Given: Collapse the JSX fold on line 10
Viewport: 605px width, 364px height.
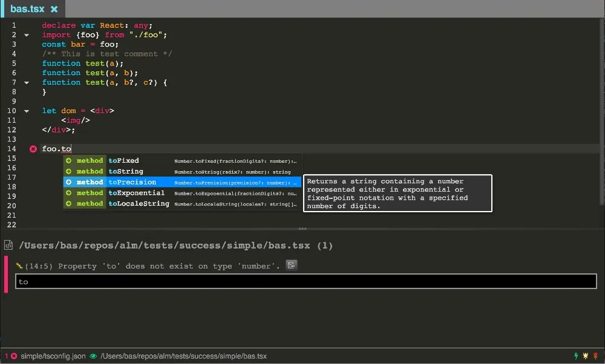Looking at the screenshot, I should pyautogui.click(x=25, y=111).
